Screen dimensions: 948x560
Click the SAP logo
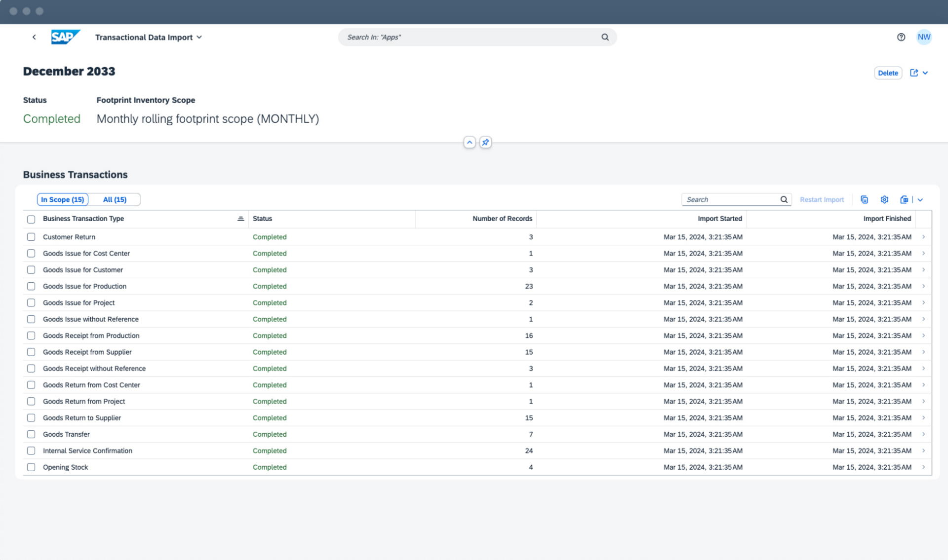[65, 37]
